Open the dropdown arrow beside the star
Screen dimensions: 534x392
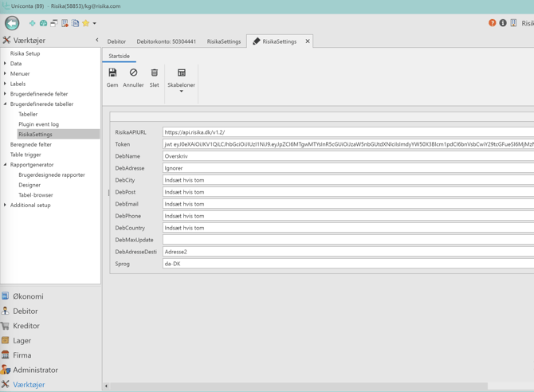[95, 23]
